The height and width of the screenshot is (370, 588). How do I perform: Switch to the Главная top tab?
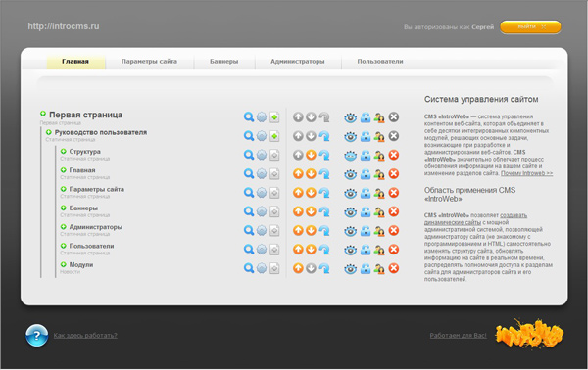click(x=75, y=62)
